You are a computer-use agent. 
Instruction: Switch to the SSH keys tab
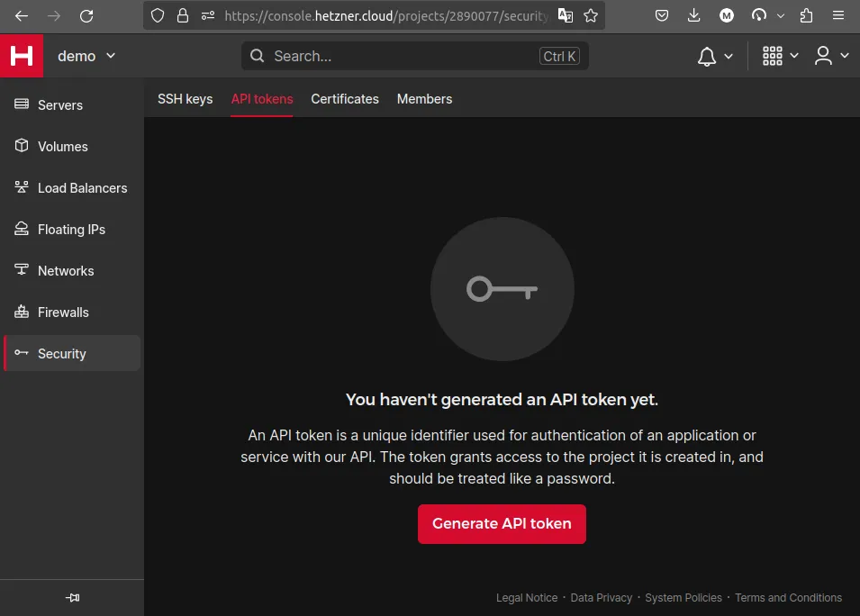click(185, 99)
